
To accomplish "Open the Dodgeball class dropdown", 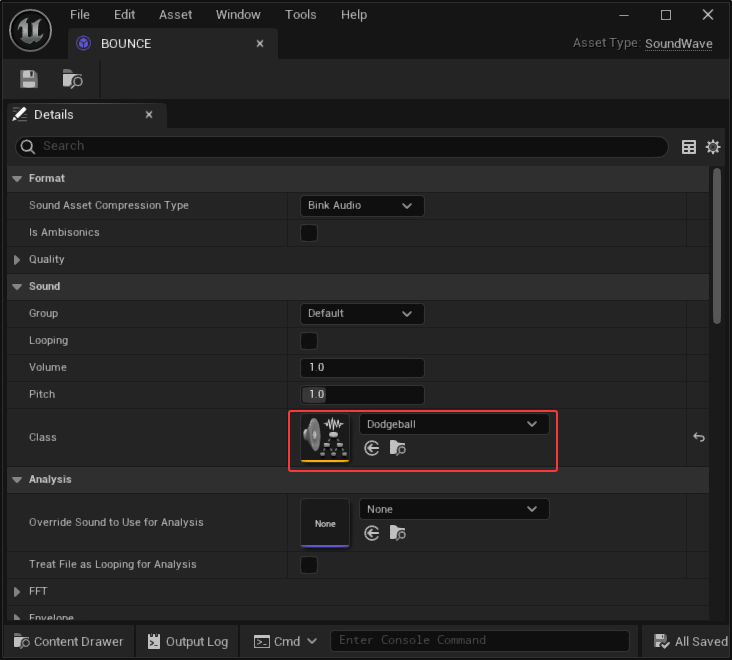I will point(454,424).
